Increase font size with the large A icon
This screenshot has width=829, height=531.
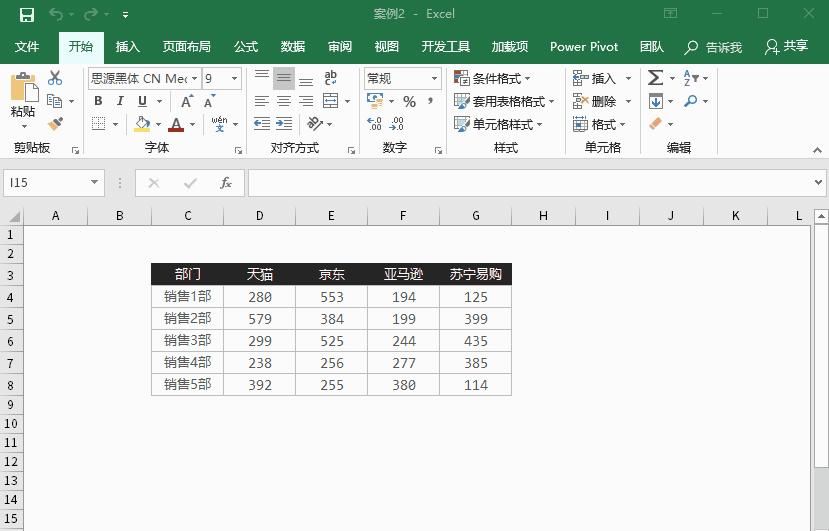coord(187,101)
